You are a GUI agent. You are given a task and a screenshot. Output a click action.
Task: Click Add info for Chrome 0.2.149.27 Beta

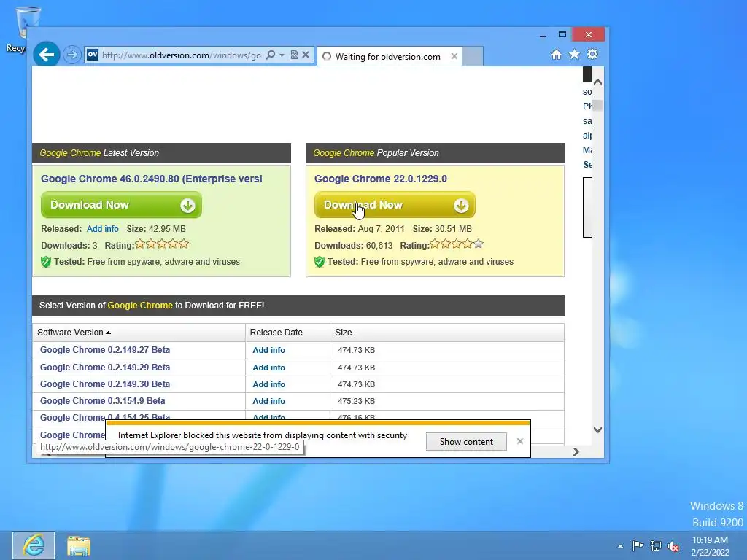pos(268,350)
